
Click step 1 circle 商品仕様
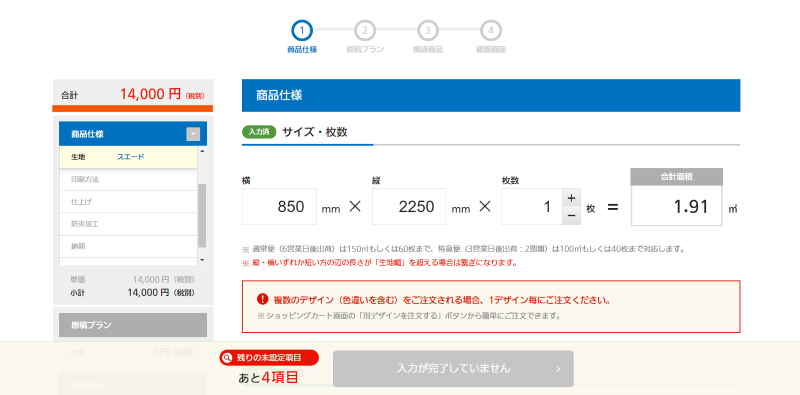[302, 30]
